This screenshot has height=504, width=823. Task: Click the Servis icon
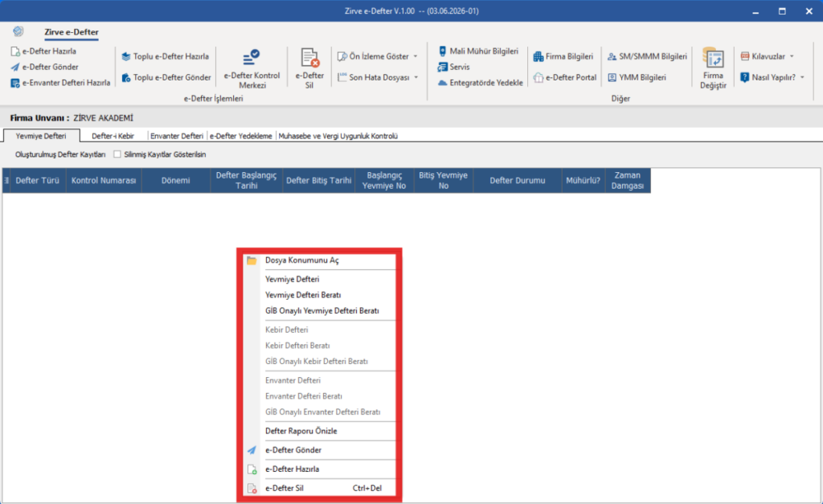click(443, 68)
